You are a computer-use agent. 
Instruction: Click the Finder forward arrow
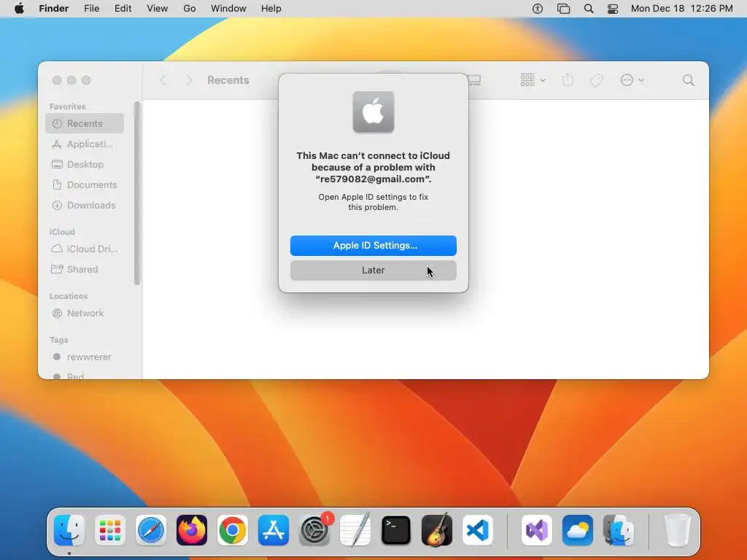click(189, 80)
